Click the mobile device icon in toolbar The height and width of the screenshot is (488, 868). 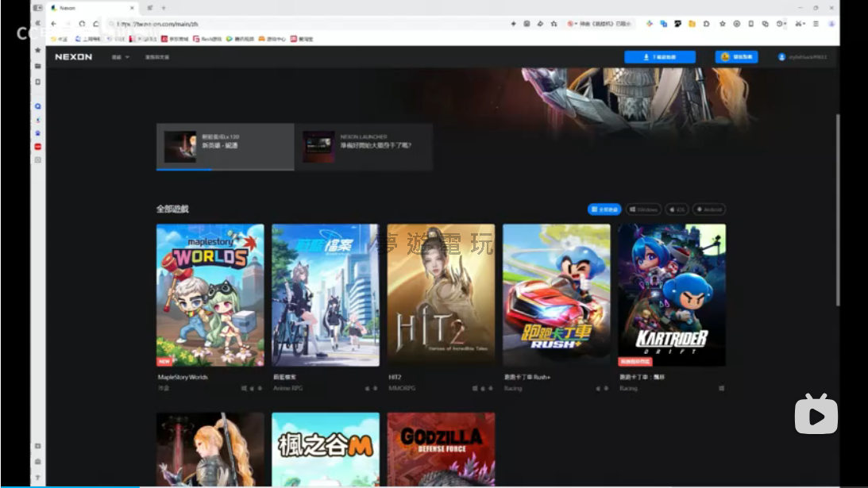coord(750,24)
